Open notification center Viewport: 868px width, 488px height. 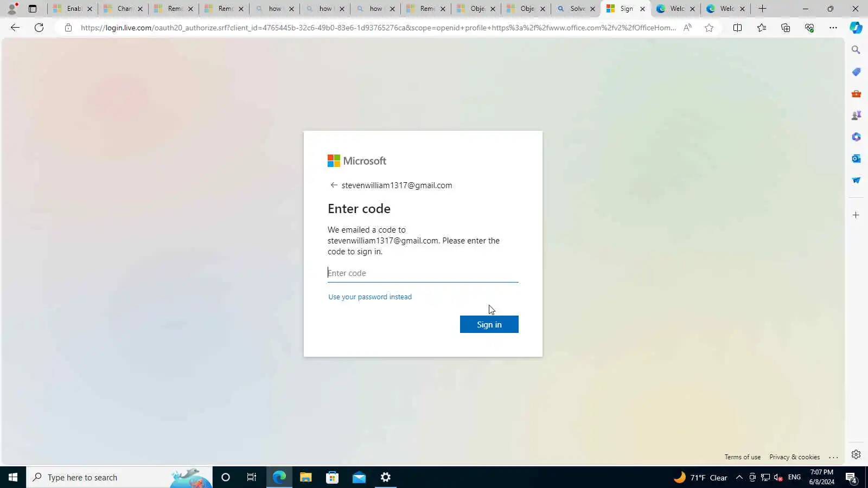point(852,477)
